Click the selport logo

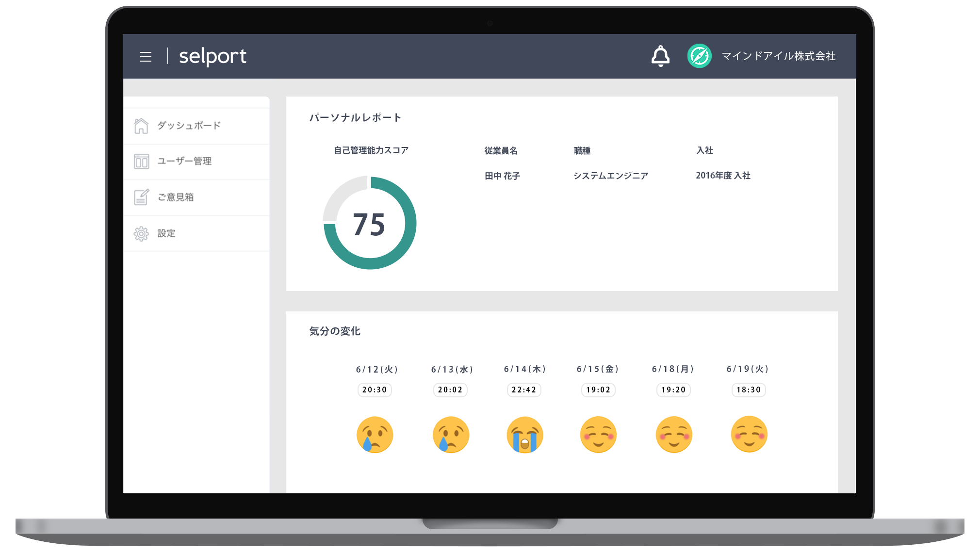212,56
